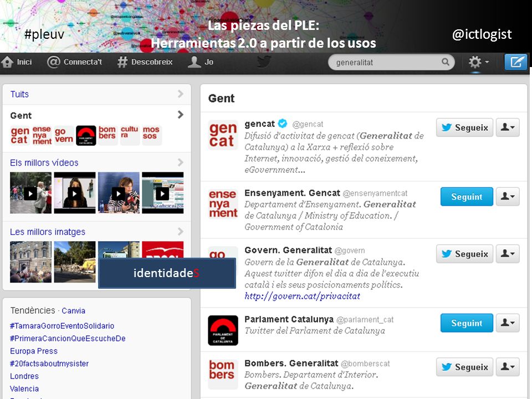Toggle Seguint for Parlament Catalunya
Image resolution: width=532 pixels, height=399 pixels.
tap(467, 323)
